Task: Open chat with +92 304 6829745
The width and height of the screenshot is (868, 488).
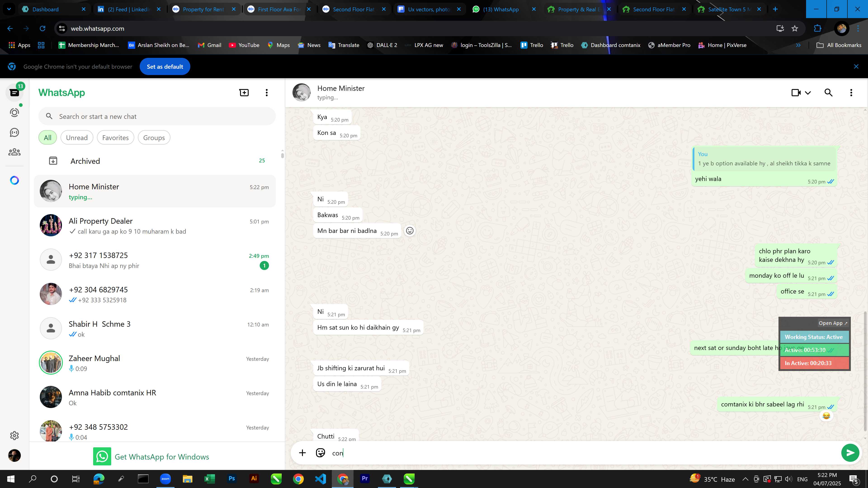Action: pyautogui.click(x=155, y=294)
